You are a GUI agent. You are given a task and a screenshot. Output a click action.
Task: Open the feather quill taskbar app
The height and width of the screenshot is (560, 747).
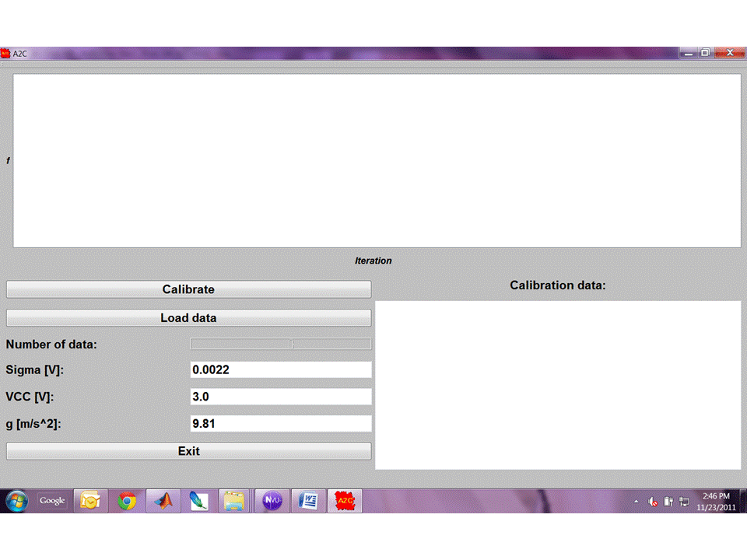click(199, 501)
